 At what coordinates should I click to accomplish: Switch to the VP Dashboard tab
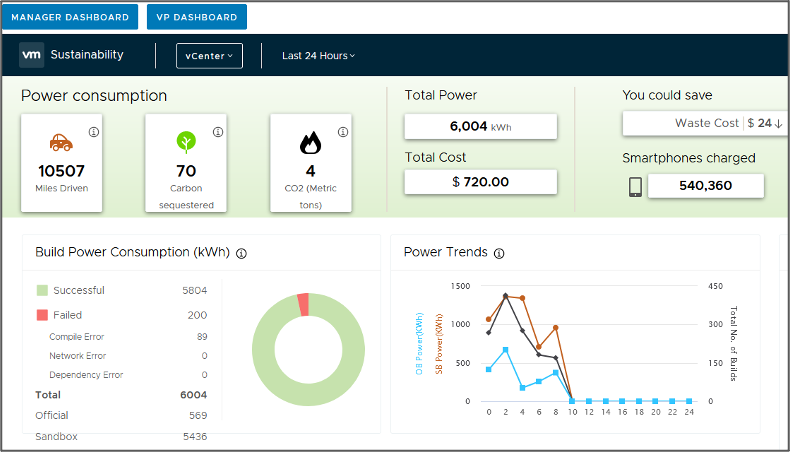click(196, 17)
